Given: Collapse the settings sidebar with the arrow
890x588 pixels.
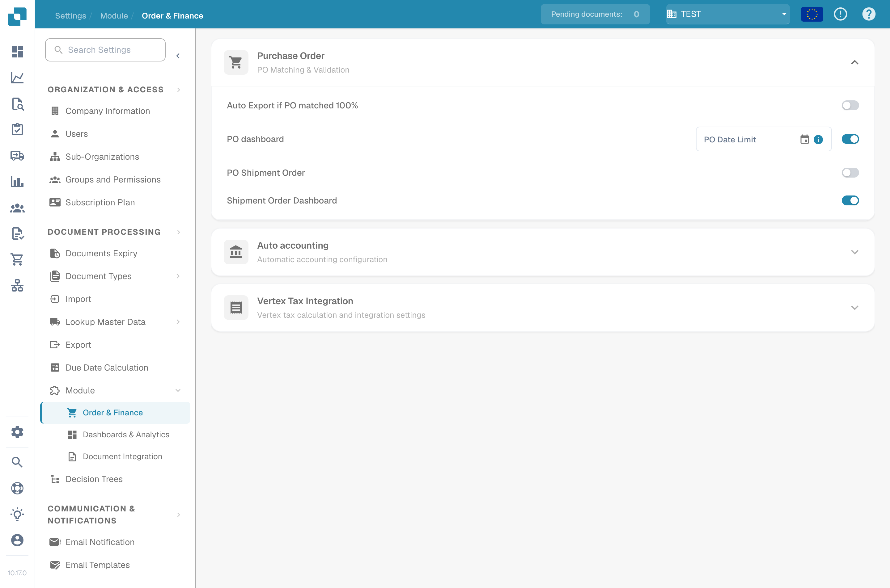Looking at the screenshot, I should tap(178, 56).
